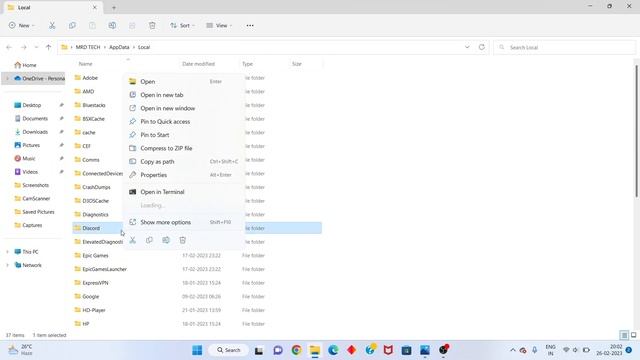Select the Epic Games folder
Viewport: 640px width, 360px height.
point(91,256)
